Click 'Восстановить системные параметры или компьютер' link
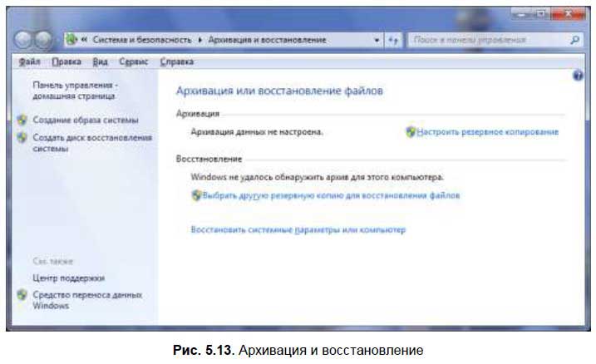 pos(298,229)
